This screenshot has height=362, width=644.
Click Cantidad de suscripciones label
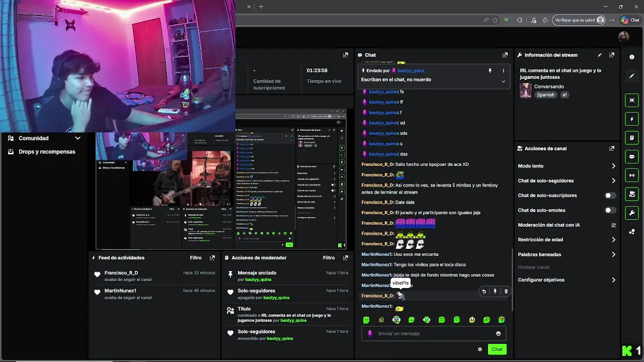click(x=269, y=84)
